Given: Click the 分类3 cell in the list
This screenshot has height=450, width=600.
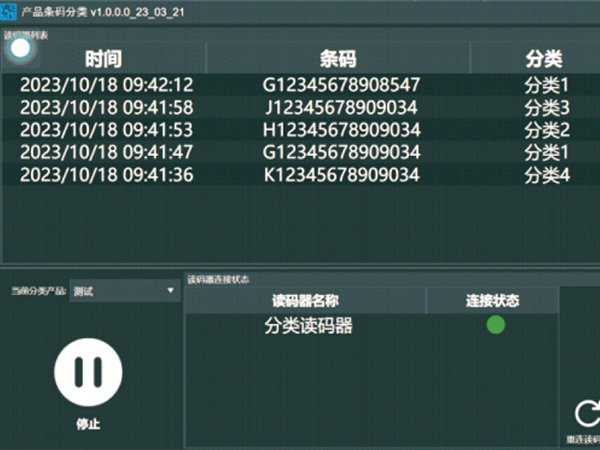Looking at the screenshot, I should 546,107.
